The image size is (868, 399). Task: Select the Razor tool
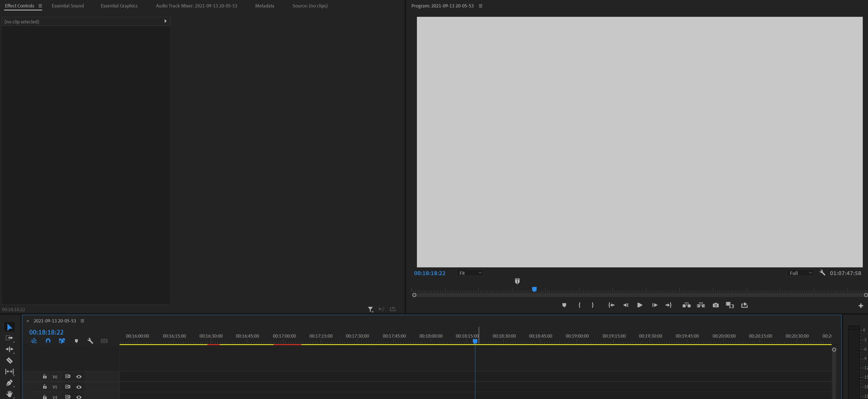tap(9, 361)
